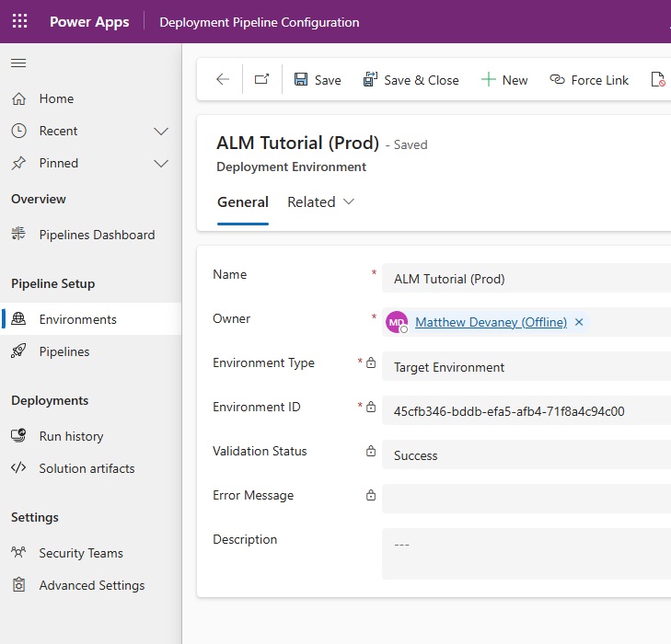Click the Run history icon
Viewport: 671px width, 644px height.
18,436
